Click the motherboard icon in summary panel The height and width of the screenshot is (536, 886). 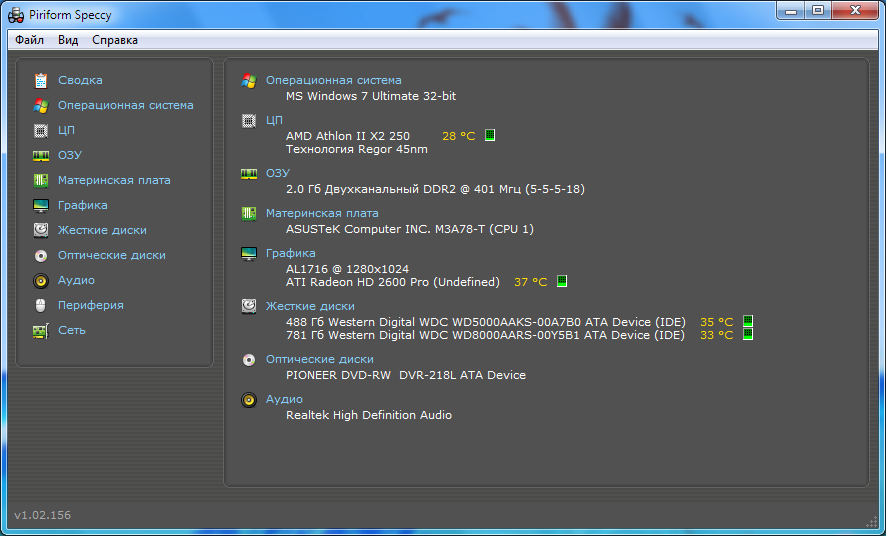click(x=249, y=213)
